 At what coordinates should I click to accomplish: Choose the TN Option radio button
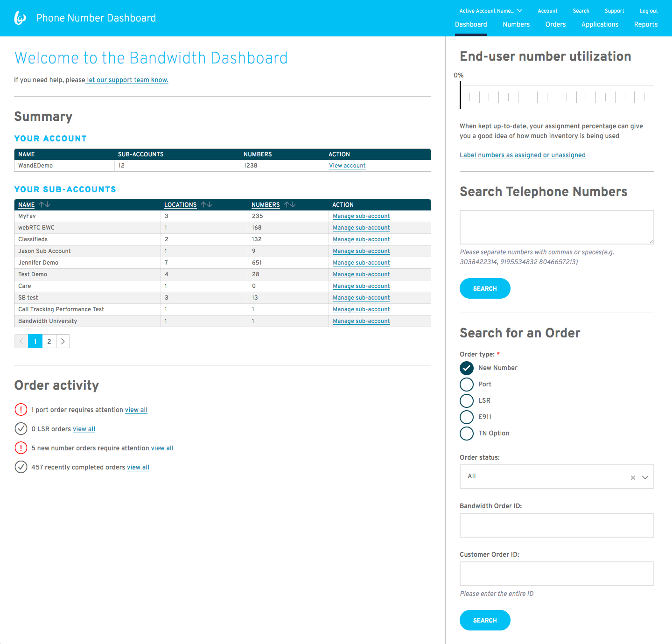467,434
